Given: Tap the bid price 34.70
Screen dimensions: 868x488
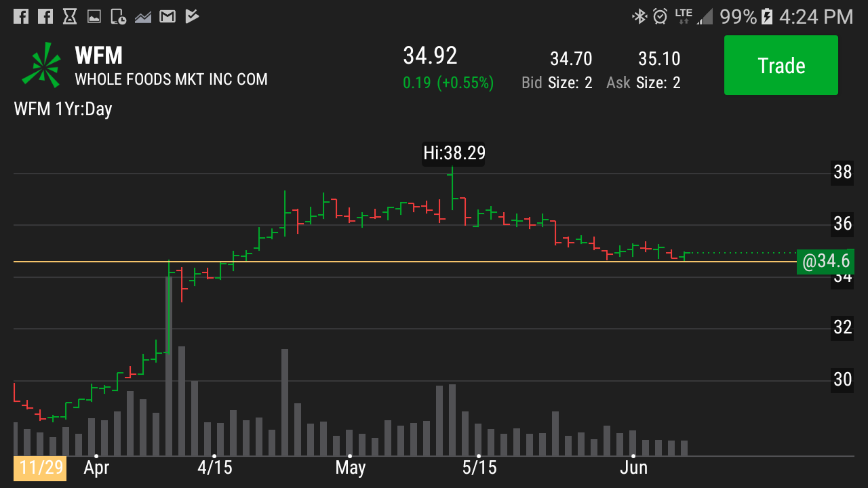Looking at the screenshot, I should 571,59.
